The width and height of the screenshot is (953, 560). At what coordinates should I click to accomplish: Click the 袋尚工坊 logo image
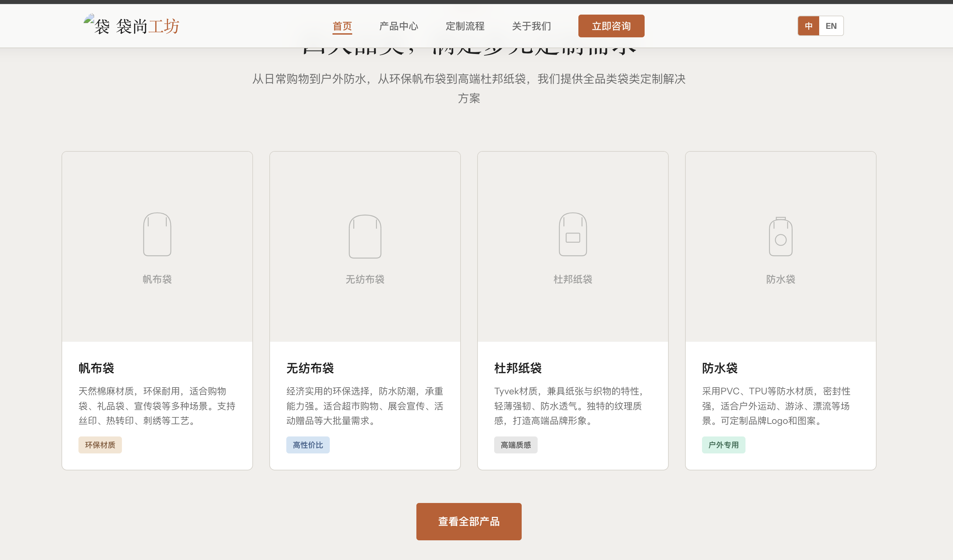[96, 24]
